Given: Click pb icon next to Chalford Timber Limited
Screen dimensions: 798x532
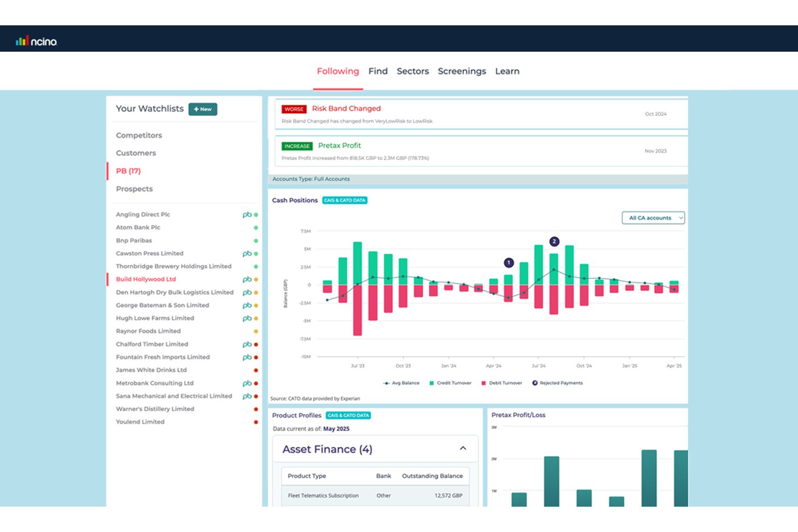Looking at the screenshot, I should tap(247, 344).
